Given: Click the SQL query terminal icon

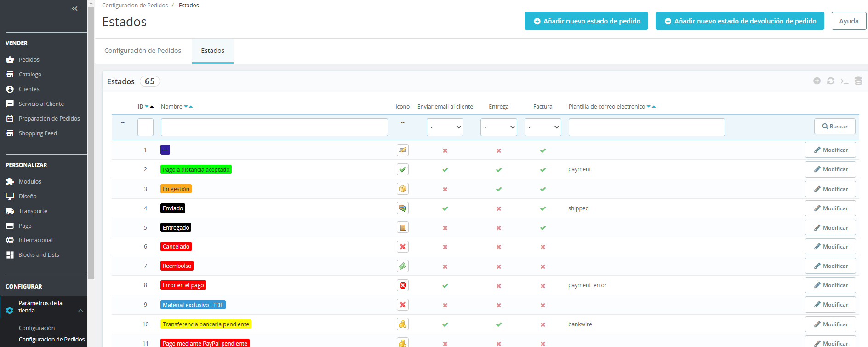Looking at the screenshot, I should coord(845,81).
